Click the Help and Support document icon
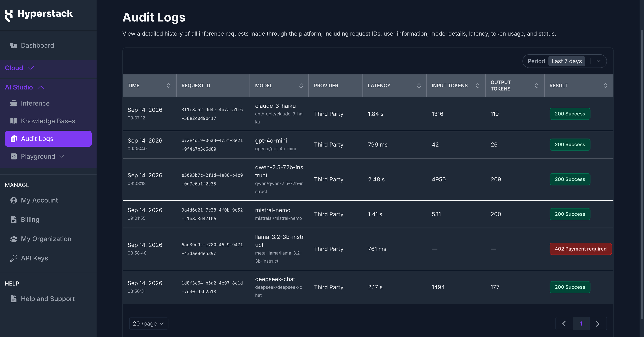 tap(14, 299)
